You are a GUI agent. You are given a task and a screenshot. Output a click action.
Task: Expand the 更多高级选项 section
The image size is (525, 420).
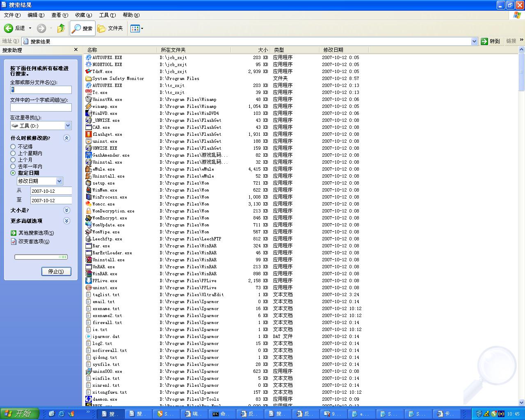(x=67, y=221)
